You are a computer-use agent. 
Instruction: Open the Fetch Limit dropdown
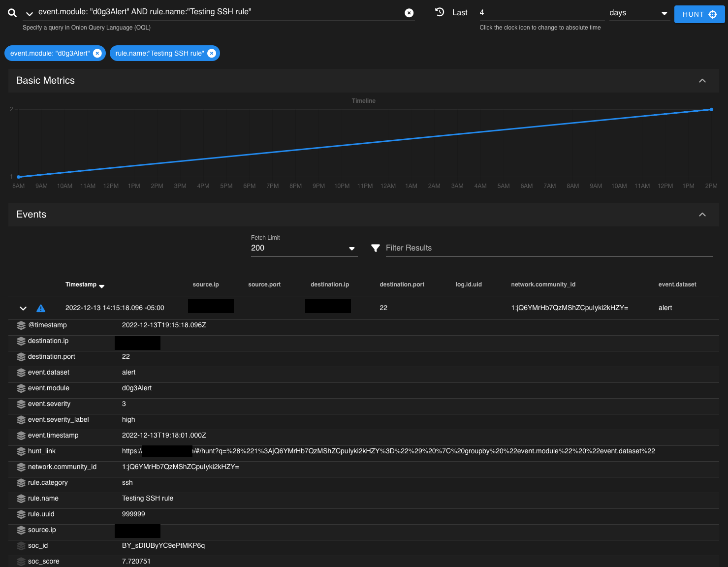304,248
